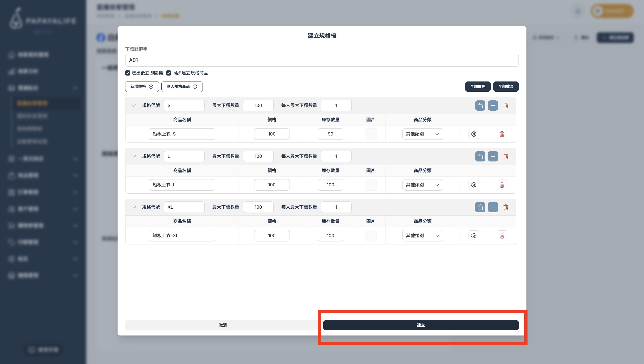The width and height of the screenshot is (644, 364).
Task: Click the plus icon in the L spec header
Action: [493, 156]
